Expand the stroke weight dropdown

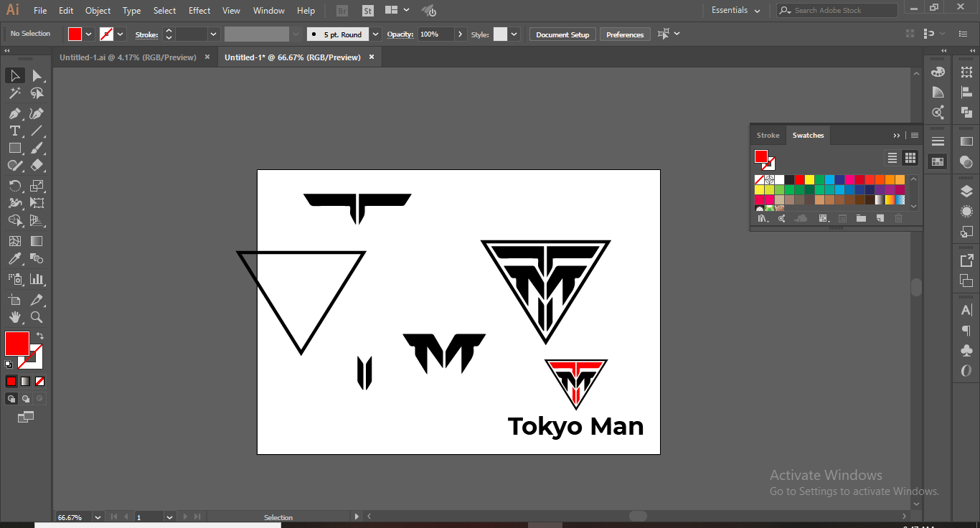coord(213,34)
